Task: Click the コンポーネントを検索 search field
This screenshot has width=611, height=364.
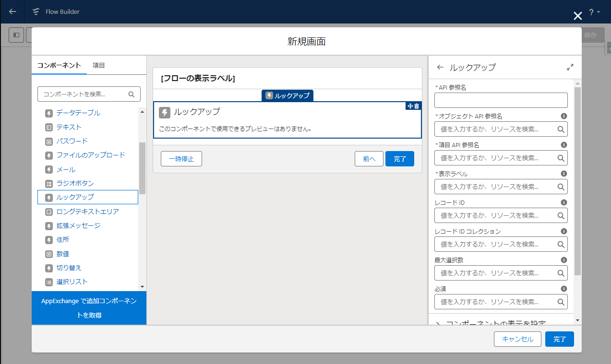Action: [x=89, y=94]
